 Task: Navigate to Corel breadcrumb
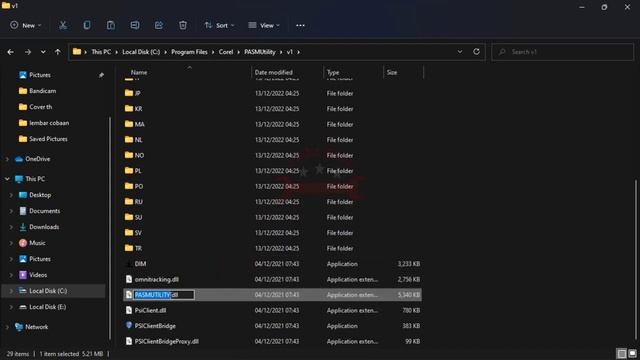[226, 52]
